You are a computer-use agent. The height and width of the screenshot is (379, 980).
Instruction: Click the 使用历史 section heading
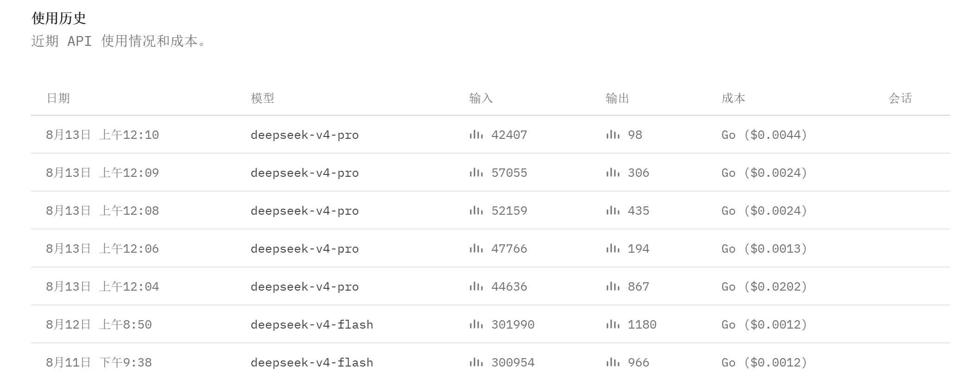coord(59,18)
